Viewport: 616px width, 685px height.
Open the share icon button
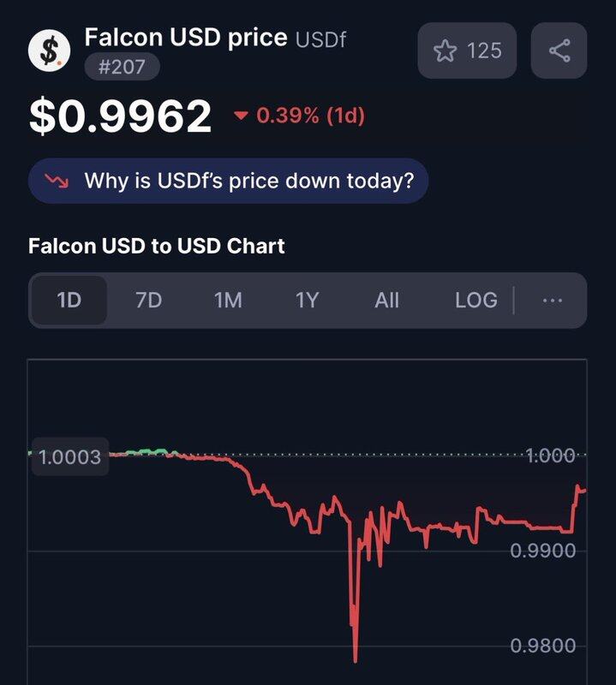tap(559, 51)
